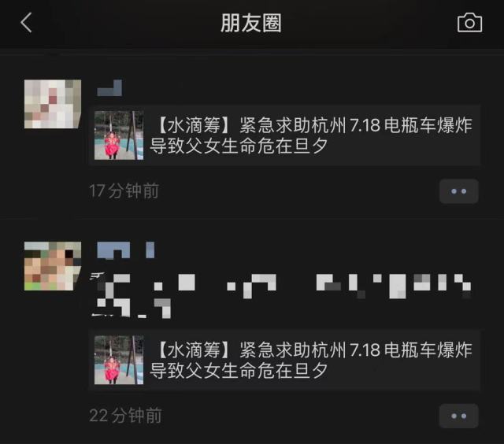
Task: Open two-dot like/comment menu for 22分钟前 post
Action: pos(458,416)
